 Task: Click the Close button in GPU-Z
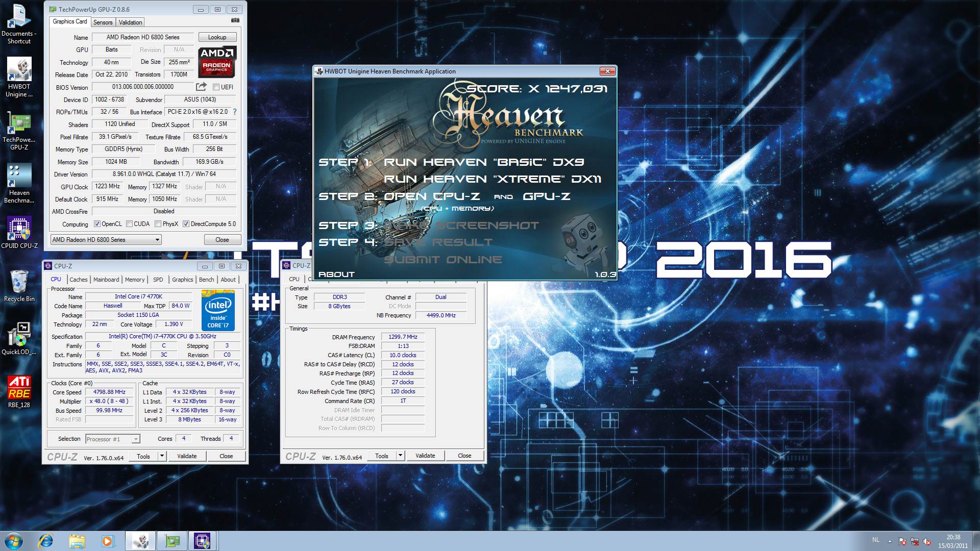tap(222, 240)
